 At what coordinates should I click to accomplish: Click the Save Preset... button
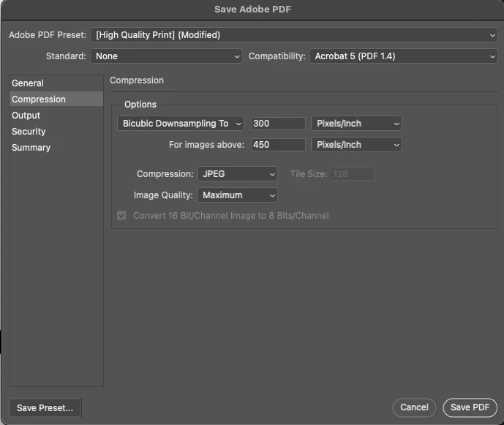coord(45,407)
